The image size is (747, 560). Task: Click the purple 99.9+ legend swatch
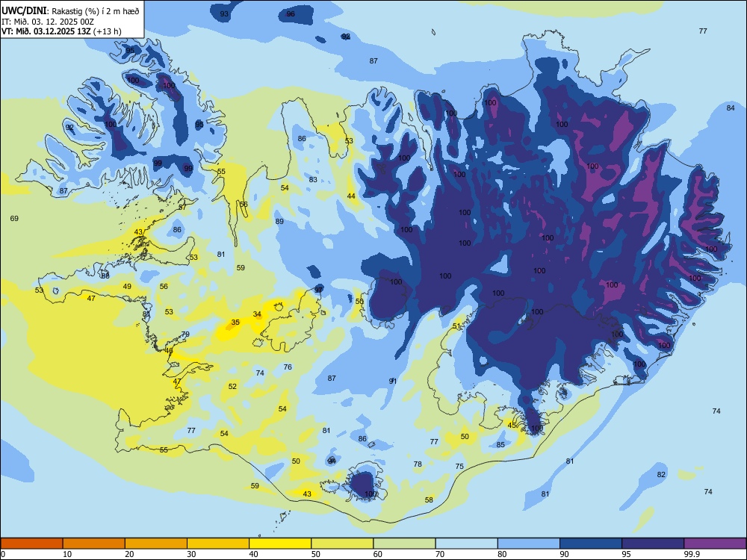click(x=715, y=544)
